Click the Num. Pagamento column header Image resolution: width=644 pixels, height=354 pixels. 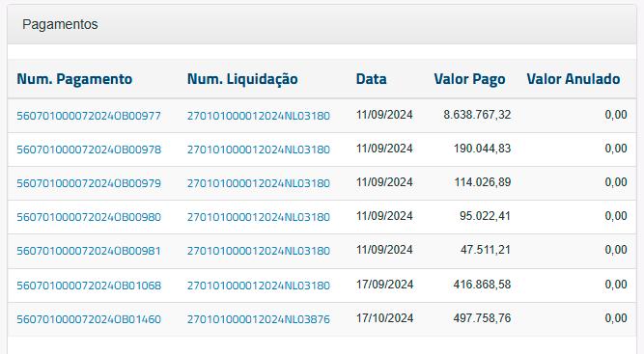74,79
